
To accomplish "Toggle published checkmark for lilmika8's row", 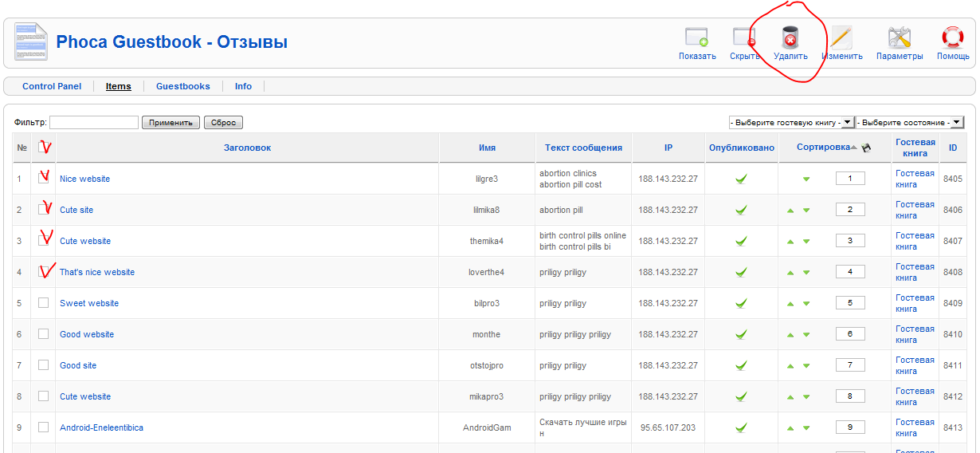I will 741,210.
